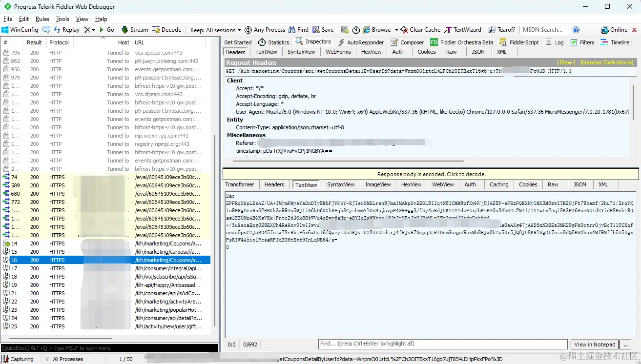Select the Tunnel to mp.weixin.qq.com:443 row
Viewport: 641px width, 364px height.
105,136
